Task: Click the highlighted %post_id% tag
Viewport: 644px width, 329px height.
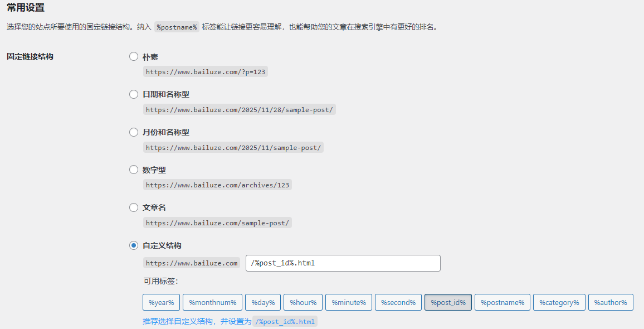Action: (x=448, y=302)
